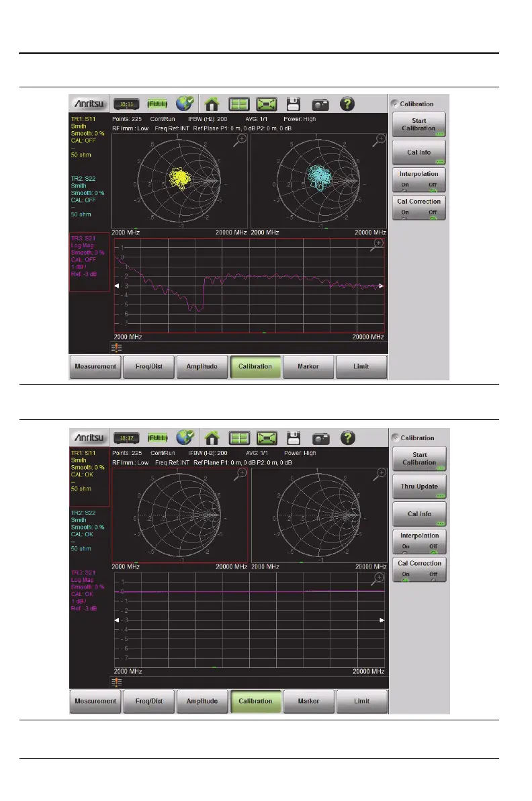Click 'IFBW (Hz): 200' in 18:11 screen
532x801 pixels.
(x=208, y=119)
